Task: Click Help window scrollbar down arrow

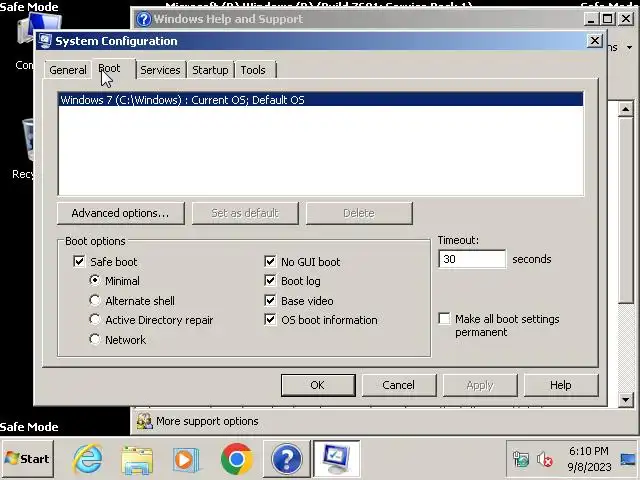Action: [625, 400]
